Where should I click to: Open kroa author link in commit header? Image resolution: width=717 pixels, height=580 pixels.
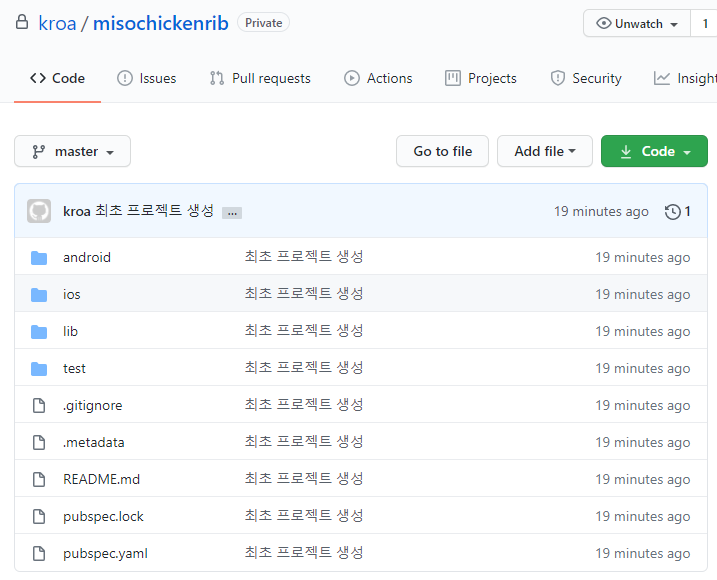tap(76, 211)
